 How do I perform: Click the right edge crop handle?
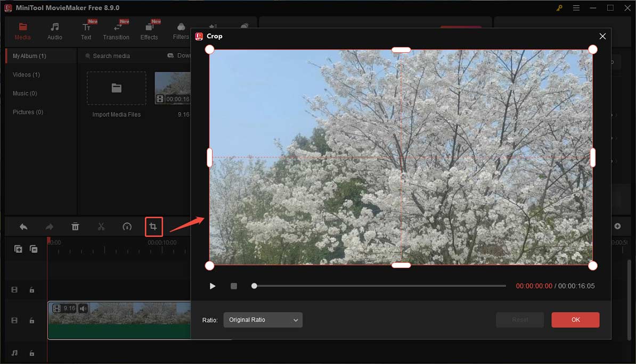pos(593,158)
